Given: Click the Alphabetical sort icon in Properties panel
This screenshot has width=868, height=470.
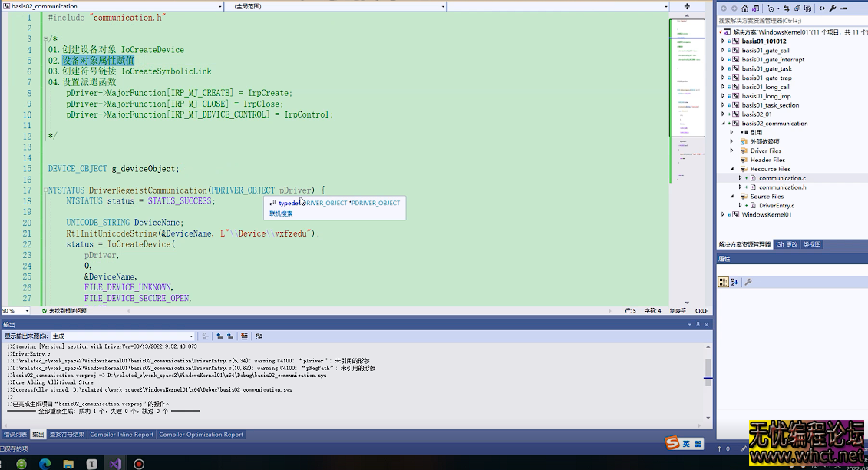Looking at the screenshot, I should coord(734,283).
